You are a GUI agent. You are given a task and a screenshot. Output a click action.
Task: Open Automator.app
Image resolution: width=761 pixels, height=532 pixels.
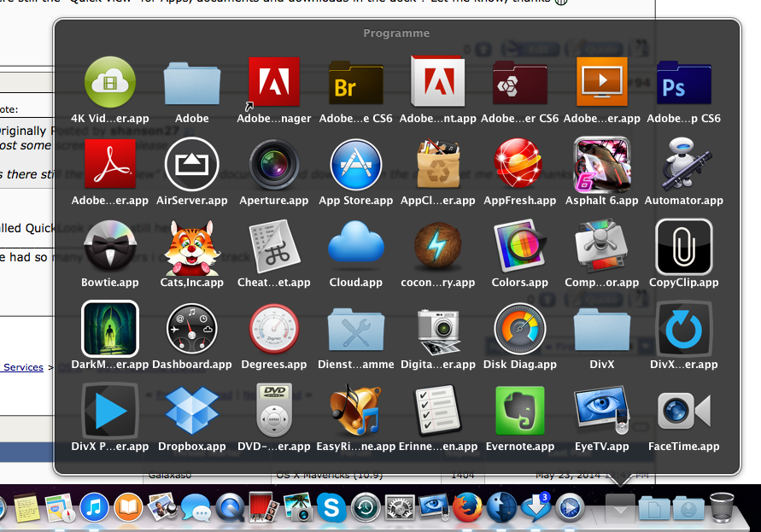684,163
